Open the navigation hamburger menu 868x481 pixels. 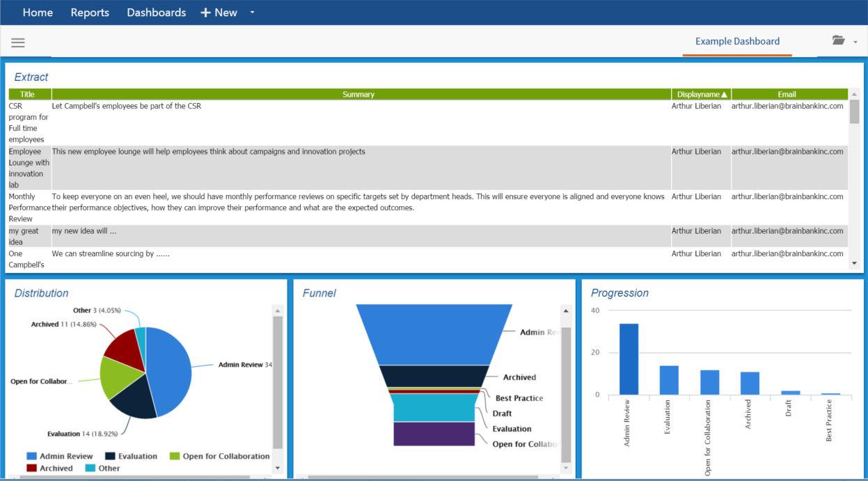pyautogui.click(x=17, y=42)
